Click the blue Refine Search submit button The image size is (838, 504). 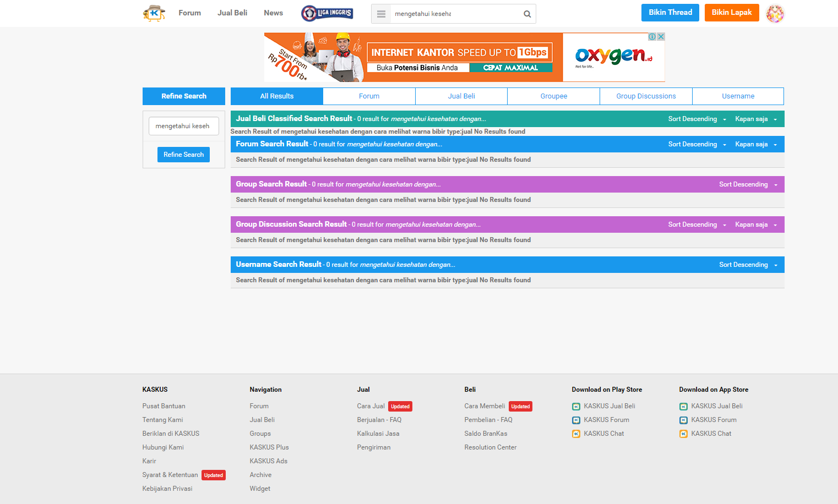[183, 155]
